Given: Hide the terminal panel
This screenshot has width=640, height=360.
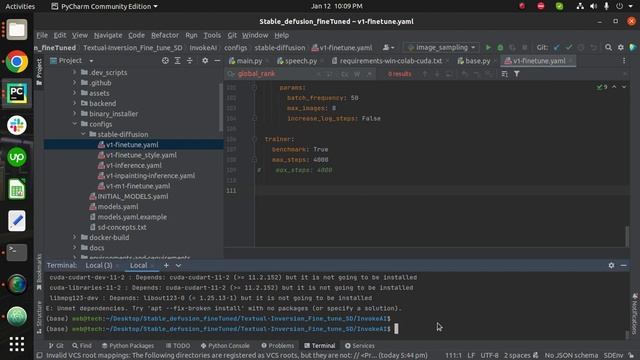Looking at the screenshot, I should [623, 265].
